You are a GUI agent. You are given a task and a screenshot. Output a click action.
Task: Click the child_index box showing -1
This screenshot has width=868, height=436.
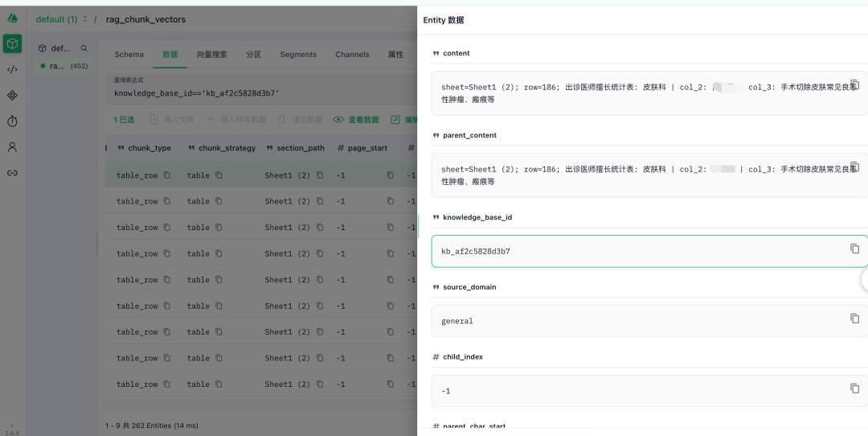pos(649,391)
